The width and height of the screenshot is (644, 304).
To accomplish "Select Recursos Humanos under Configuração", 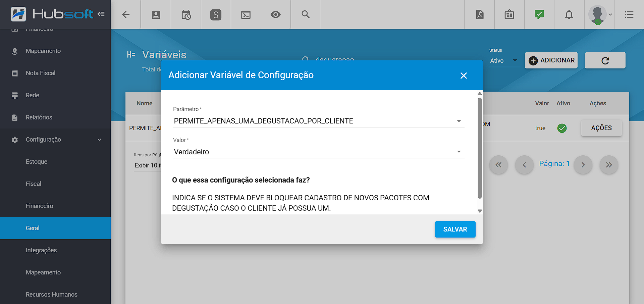I will [x=55, y=295].
